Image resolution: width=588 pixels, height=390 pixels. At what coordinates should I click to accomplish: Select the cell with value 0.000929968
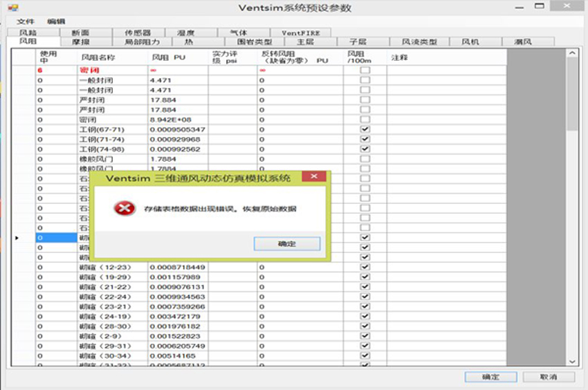coord(178,140)
